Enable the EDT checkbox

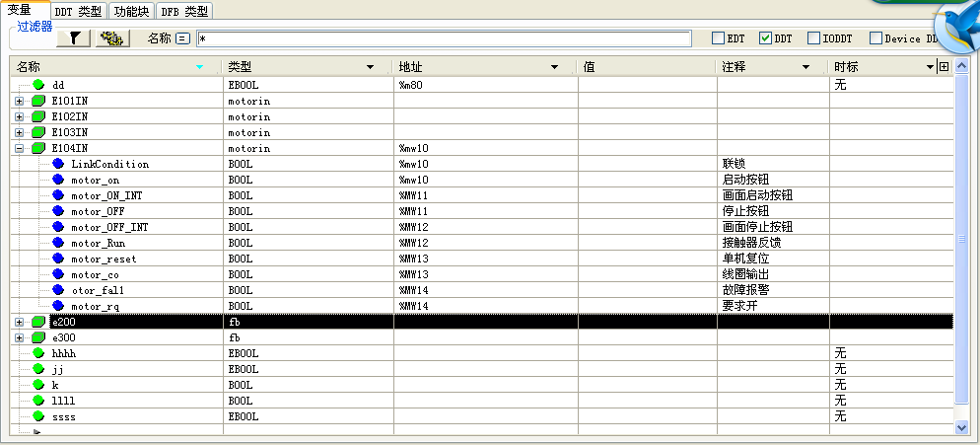tap(719, 38)
